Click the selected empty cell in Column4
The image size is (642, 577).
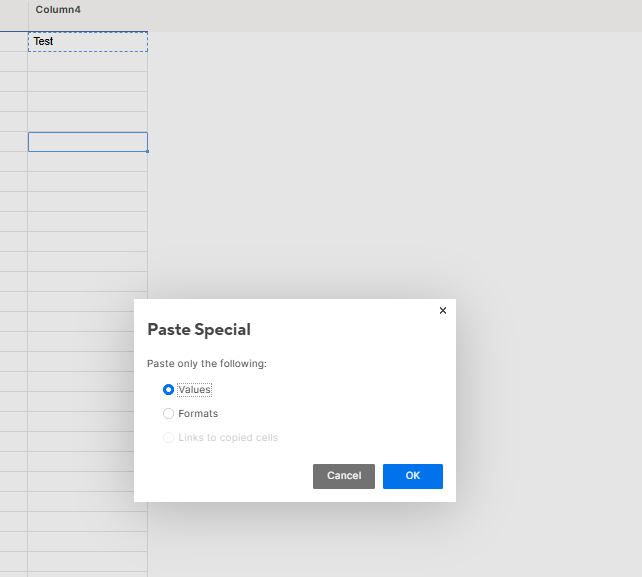pos(88,142)
